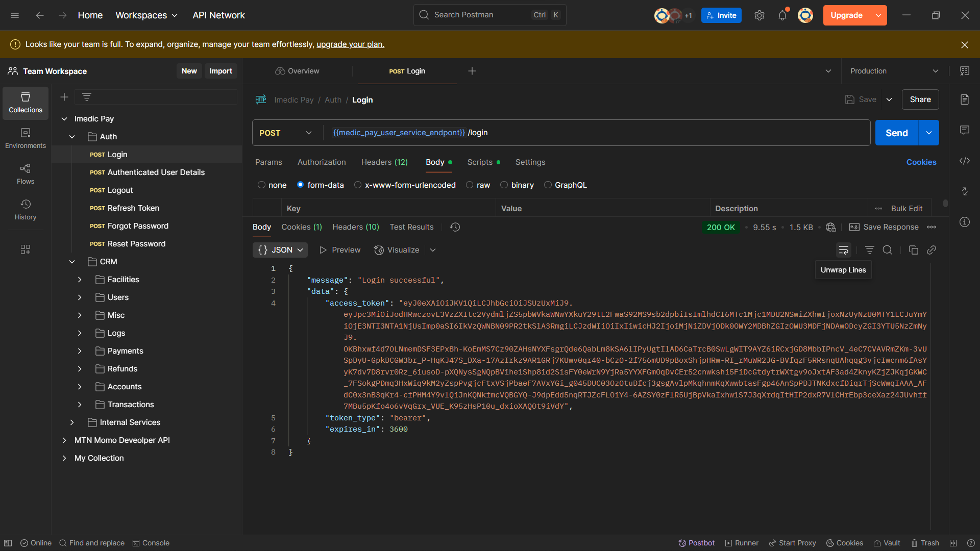Screen dimensions: 980x551
Task: Click the collections filter icon
Action: coord(87,97)
